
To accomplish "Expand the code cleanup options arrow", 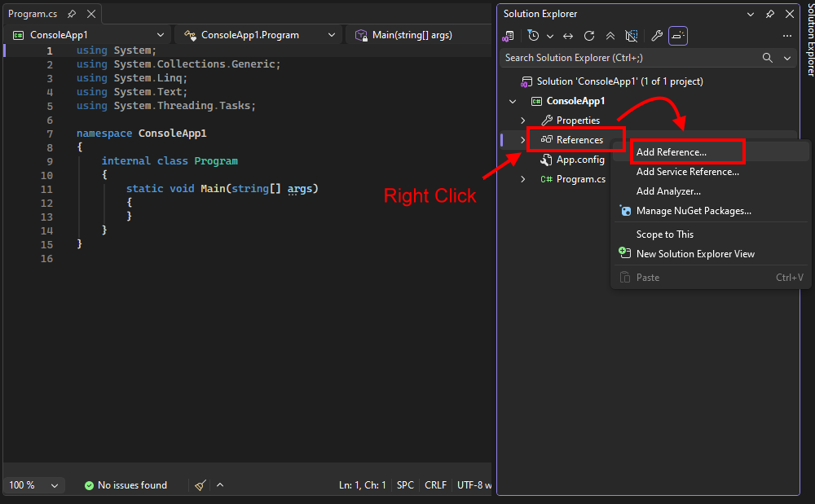I will (x=220, y=484).
